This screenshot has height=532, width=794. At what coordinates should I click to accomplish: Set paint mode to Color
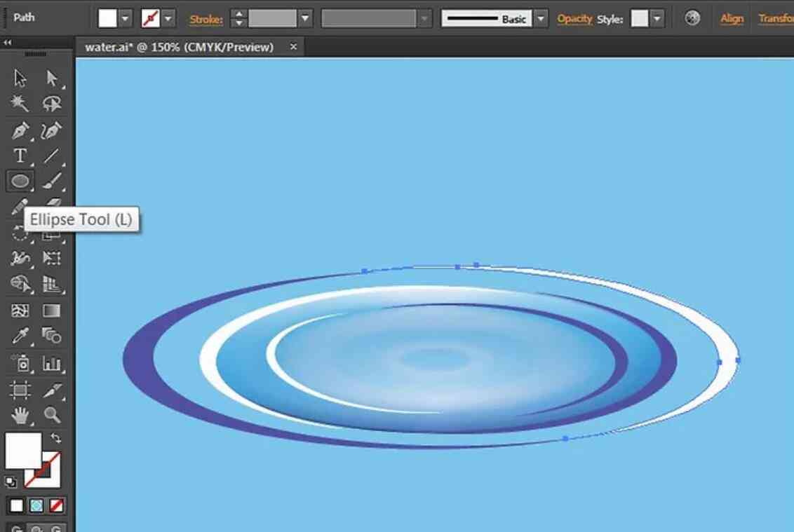pos(17,505)
